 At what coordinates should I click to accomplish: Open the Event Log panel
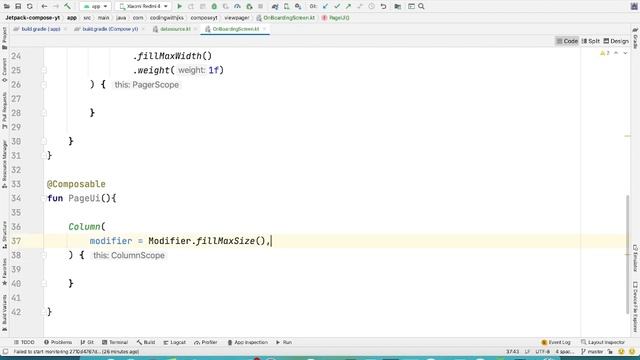click(556, 342)
